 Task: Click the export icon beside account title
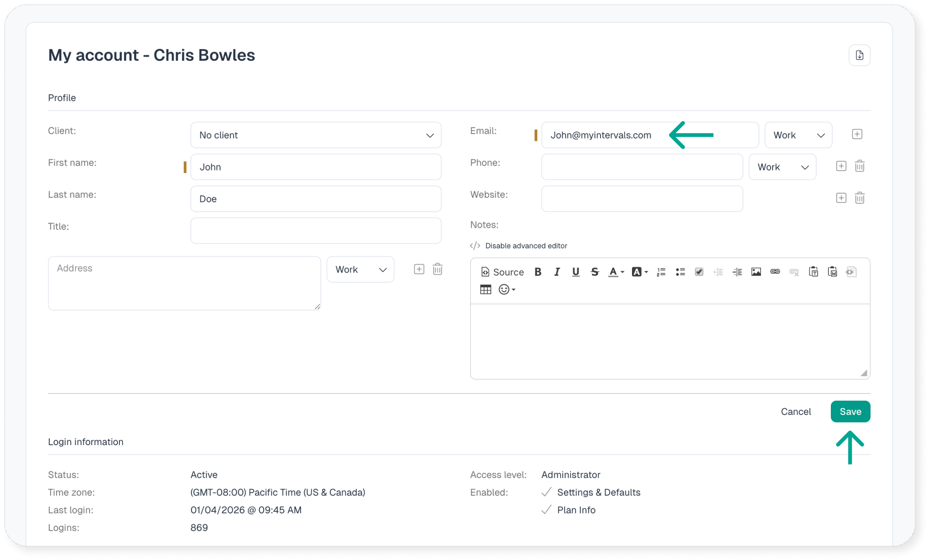pyautogui.click(x=859, y=55)
